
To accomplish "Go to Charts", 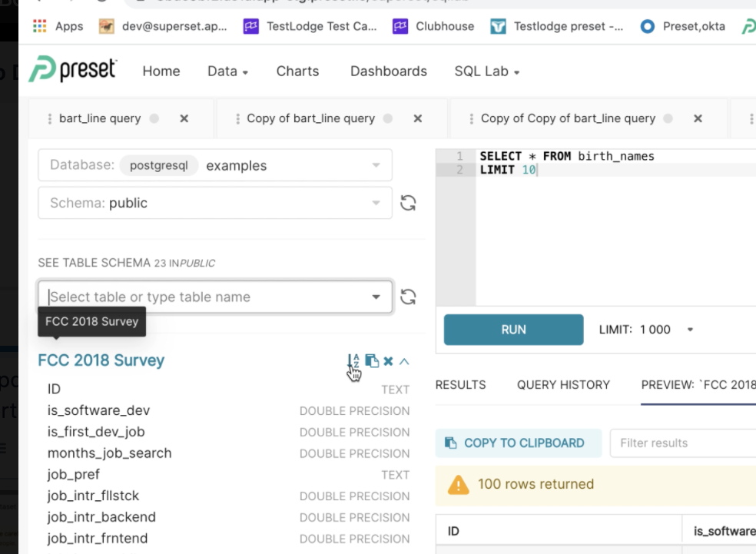I will [x=297, y=71].
